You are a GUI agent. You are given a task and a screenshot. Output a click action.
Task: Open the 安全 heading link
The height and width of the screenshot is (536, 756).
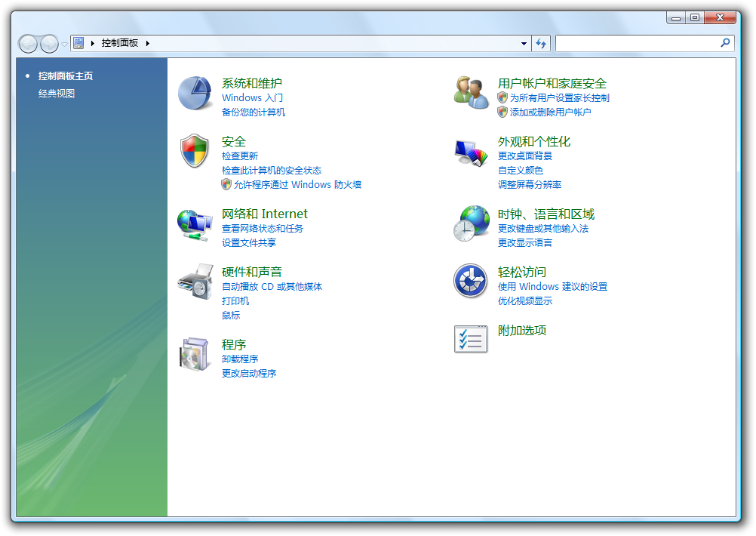pyautogui.click(x=234, y=141)
